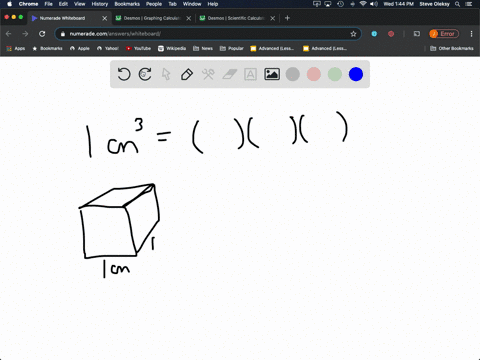Screen dimensions: 480x360
Task: Open the Bookmarks menu
Action: [127, 4]
